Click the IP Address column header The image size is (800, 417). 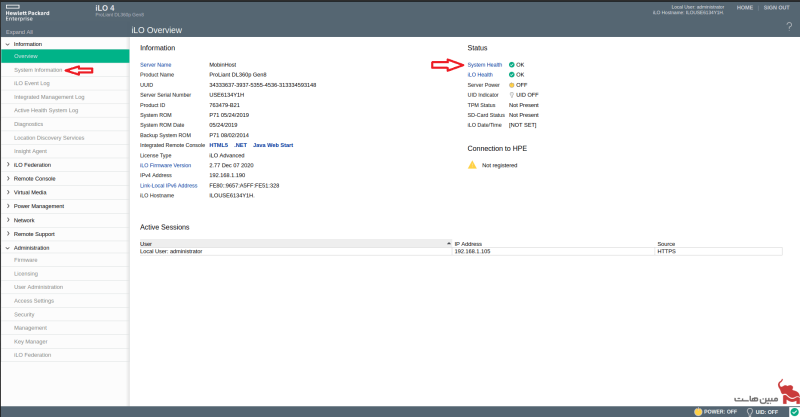pos(554,244)
